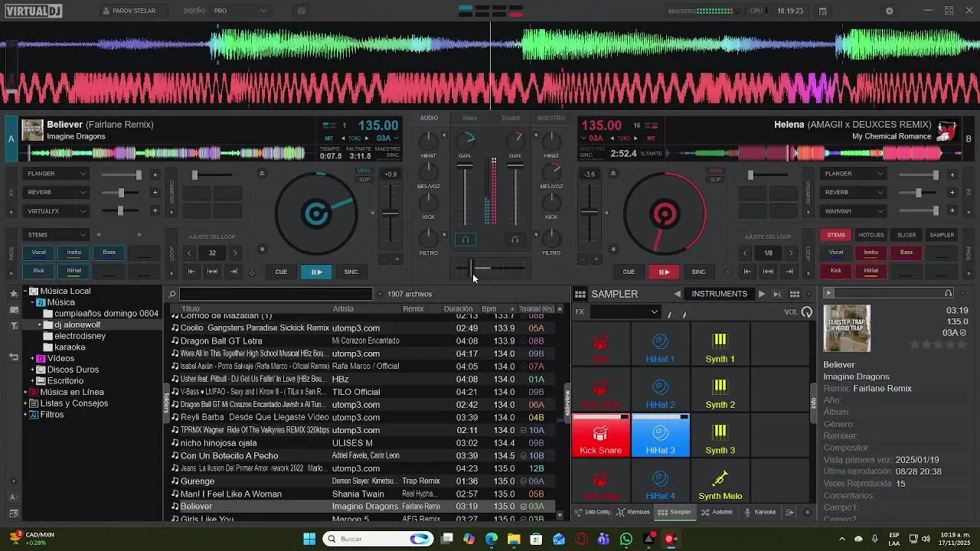The image size is (980, 551).
Task: Switch to the Automix tab
Action: tap(717, 512)
